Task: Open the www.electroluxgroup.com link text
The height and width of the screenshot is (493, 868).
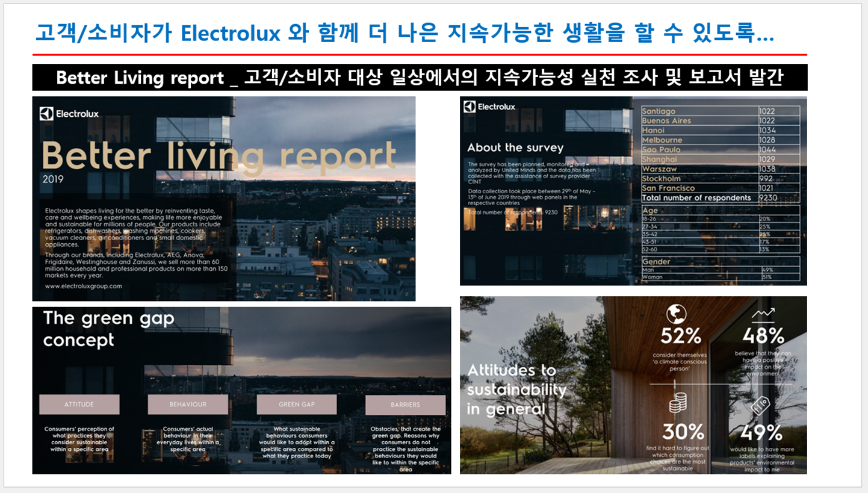Action: [83, 287]
